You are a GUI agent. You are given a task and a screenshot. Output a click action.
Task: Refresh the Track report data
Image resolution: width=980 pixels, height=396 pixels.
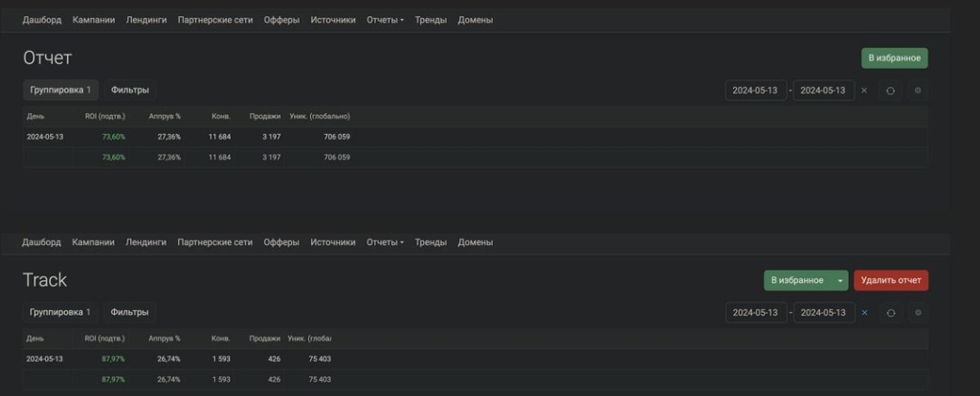[x=890, y=313]
